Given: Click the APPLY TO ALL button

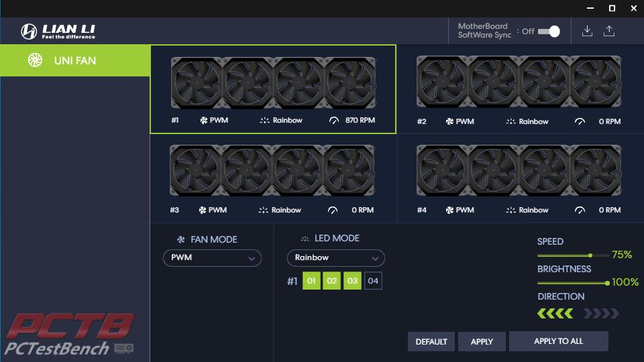Looking at the screenshot, I should (559, 341).
